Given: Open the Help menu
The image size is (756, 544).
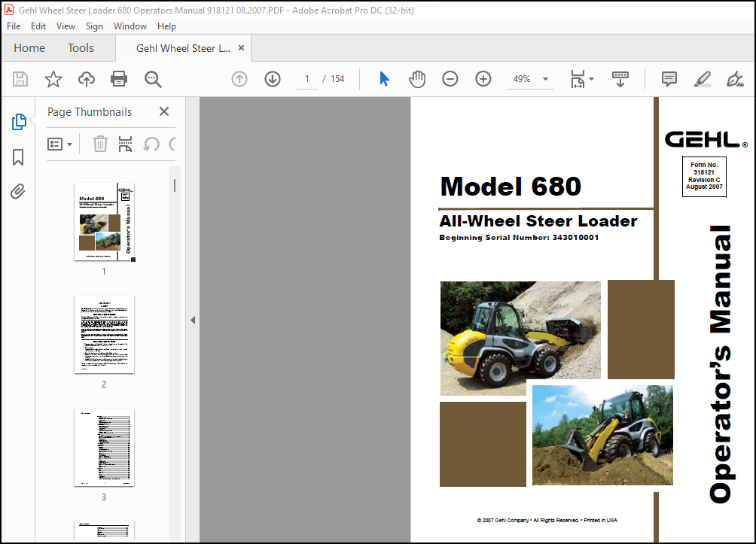Looking at the screenshot, I should pyautogui.click(x=166, y=26).
